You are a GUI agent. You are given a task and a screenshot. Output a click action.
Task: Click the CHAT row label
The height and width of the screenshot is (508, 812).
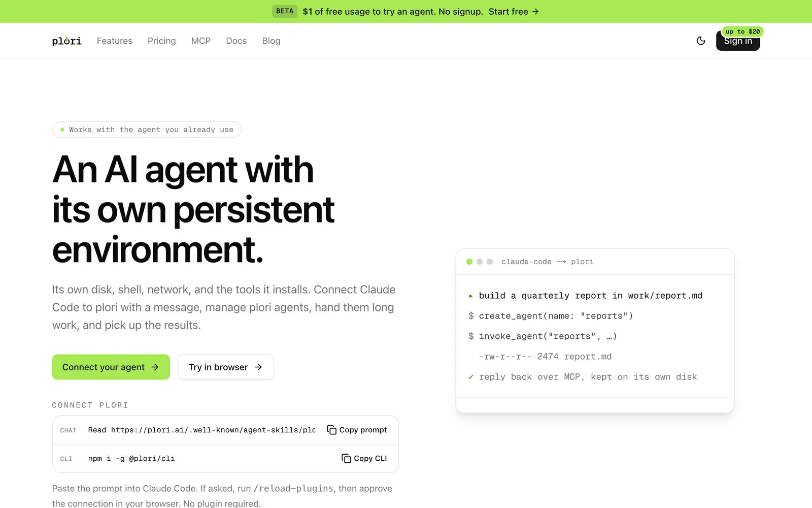[x=68, y=430]
